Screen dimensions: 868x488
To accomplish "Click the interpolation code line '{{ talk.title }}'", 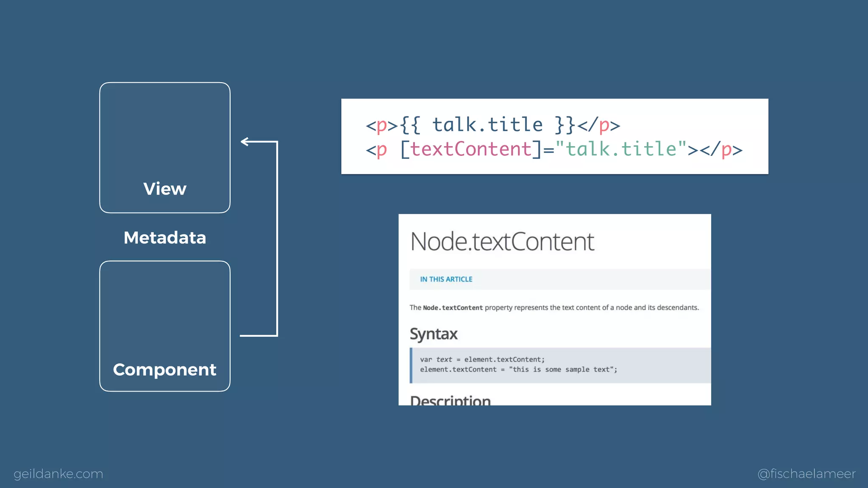I will click(x=493, y=125).
